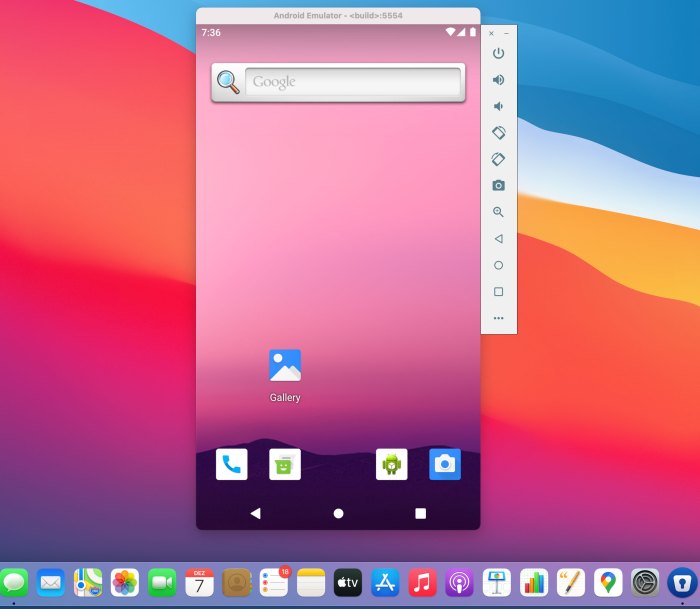Click the emulator sidebar Back triangle
Screen dimensions: 700x609
point(499,238)
